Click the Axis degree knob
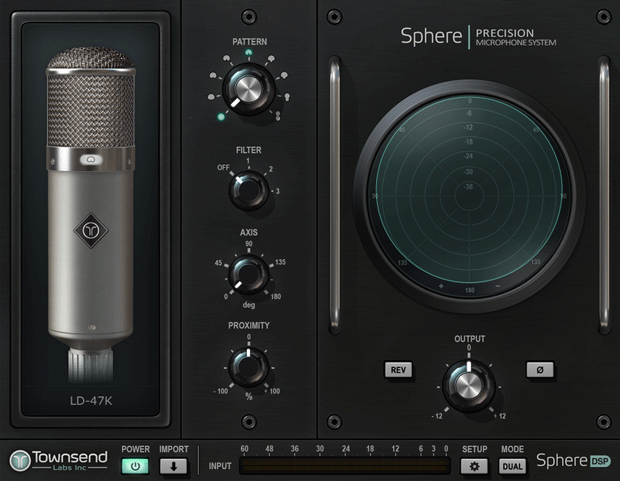Screen dimensions: 620x481 (x=249, y=273)
